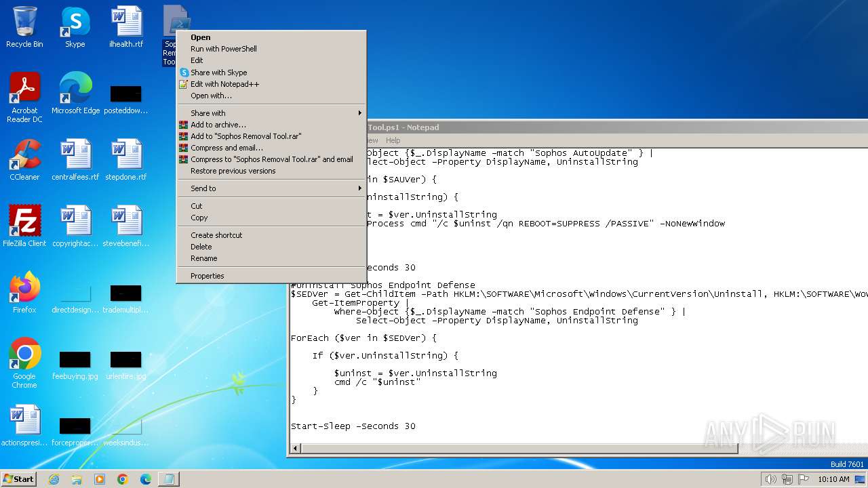Choose Create shortcut

(271, 235)
